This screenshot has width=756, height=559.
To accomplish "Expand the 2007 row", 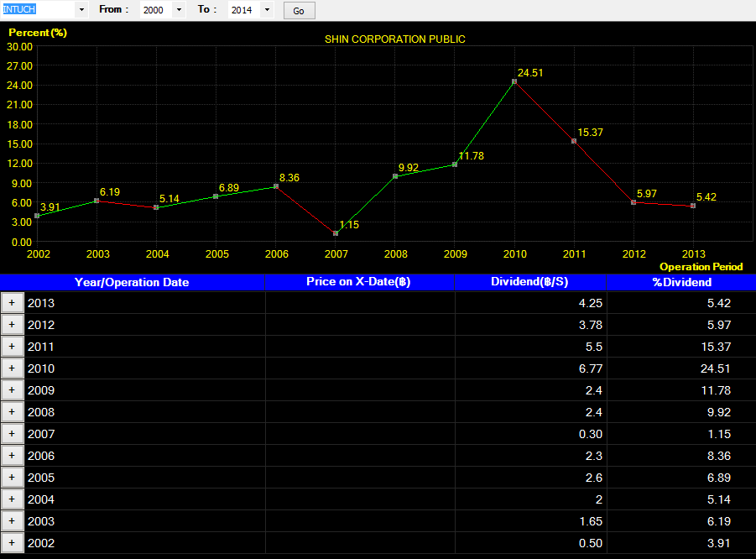I will (x=12, y=434).
